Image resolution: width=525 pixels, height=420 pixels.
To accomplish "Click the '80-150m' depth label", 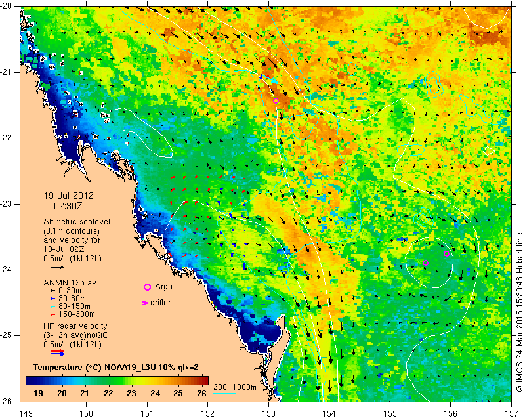I will point(74,306).
